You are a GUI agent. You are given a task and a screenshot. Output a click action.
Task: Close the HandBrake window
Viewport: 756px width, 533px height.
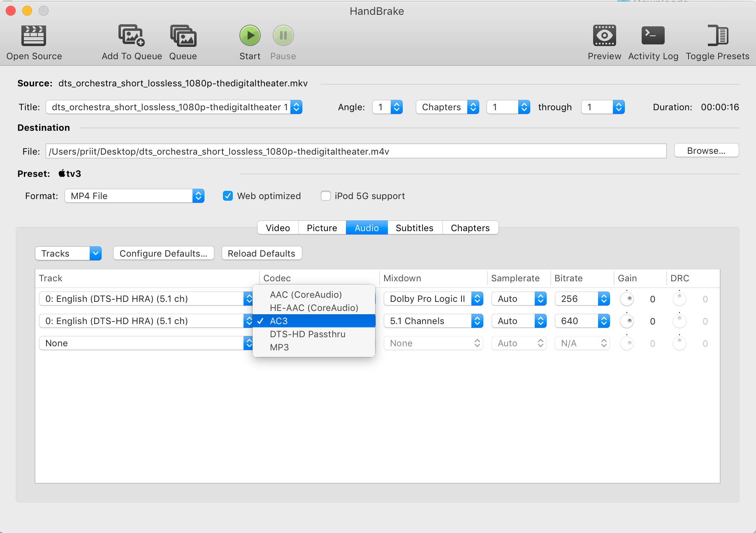click(11, 11)
